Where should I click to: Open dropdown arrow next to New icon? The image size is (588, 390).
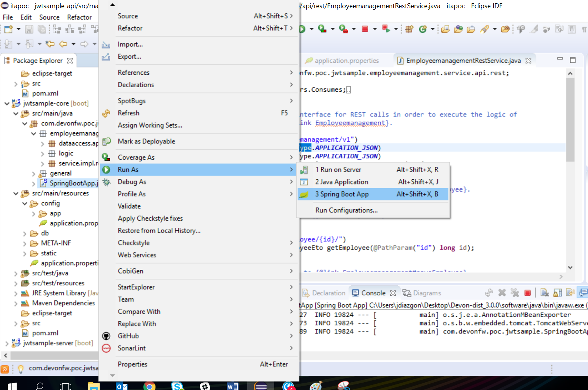click(x=18, y=29)
